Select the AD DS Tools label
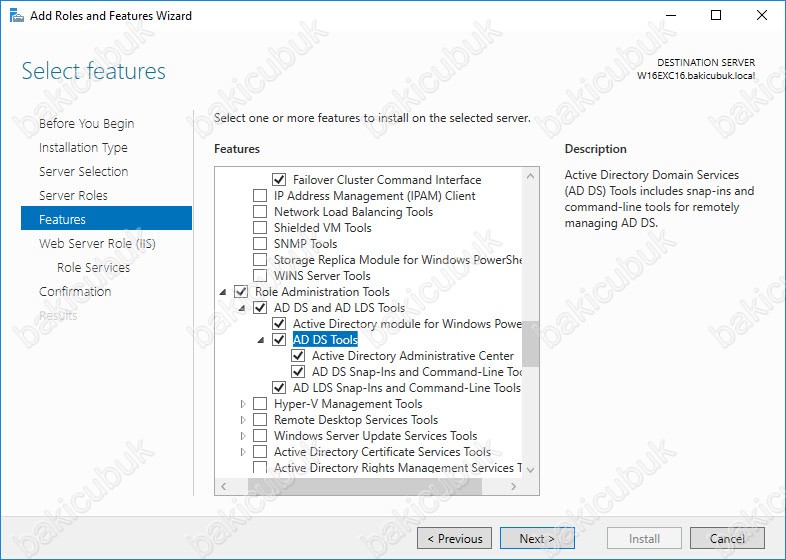Screen dimensions: 786x560 [x=325, y=340]
